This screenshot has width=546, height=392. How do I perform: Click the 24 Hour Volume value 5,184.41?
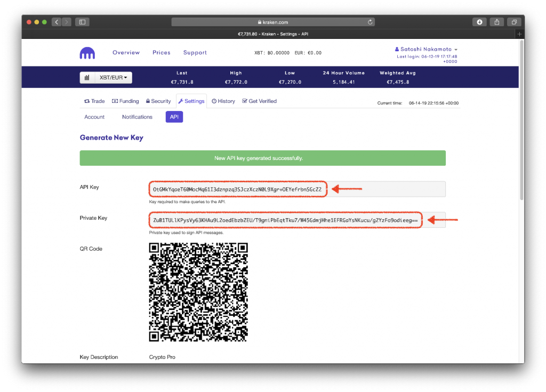click(x=344, y=82)
